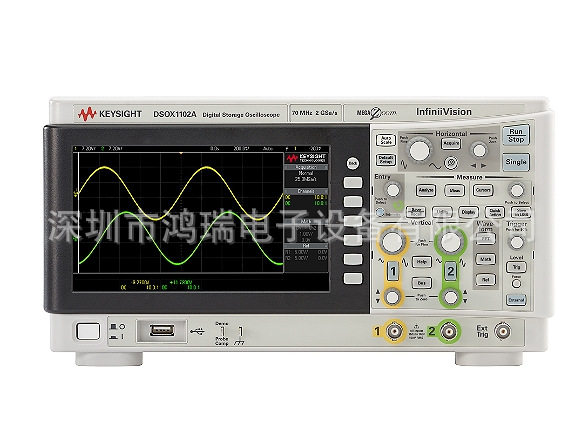Select the bottom softkey beside the screen
Screen dimensions: 586x441
(353, 278)
